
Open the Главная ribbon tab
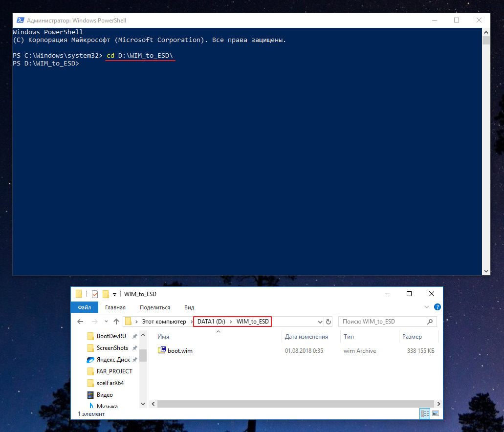[115, 307]
